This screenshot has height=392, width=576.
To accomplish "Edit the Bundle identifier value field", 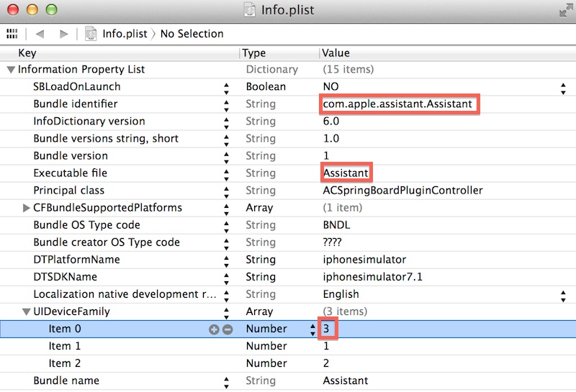I will tap(397, 104).
